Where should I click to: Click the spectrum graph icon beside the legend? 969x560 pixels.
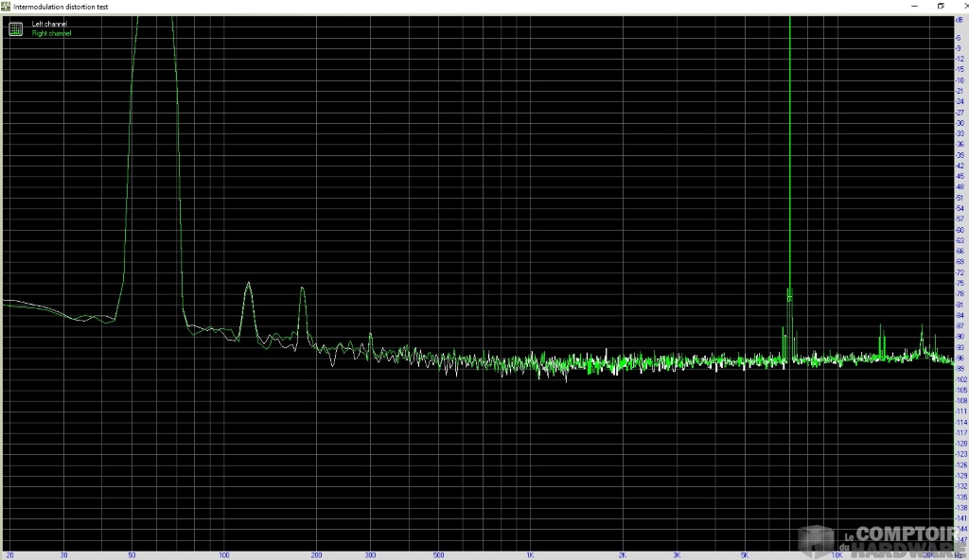click(15, 28)
